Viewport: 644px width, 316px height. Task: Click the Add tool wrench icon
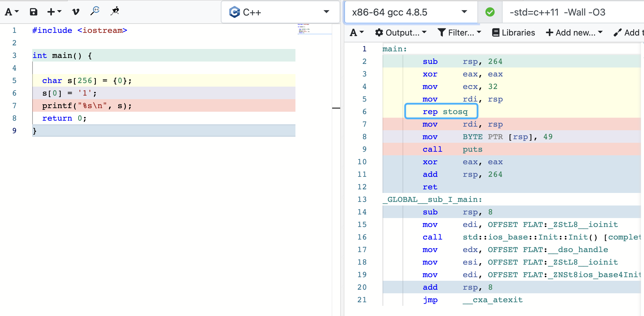(x=617, y=33)
